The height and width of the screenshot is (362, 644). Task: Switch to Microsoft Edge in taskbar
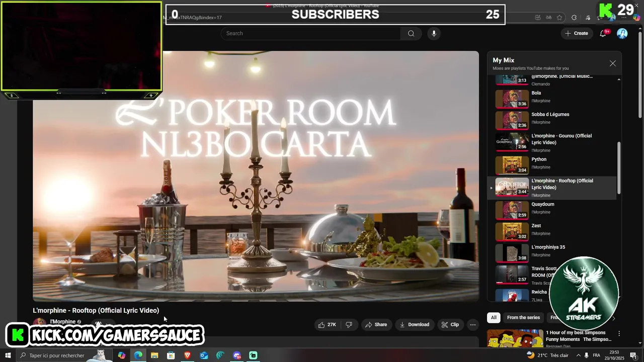pos(138,355)
